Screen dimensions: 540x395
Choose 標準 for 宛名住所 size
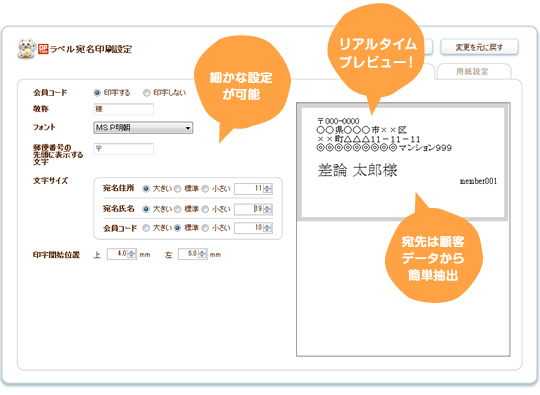pyautogui.click(x=177, y=189)
